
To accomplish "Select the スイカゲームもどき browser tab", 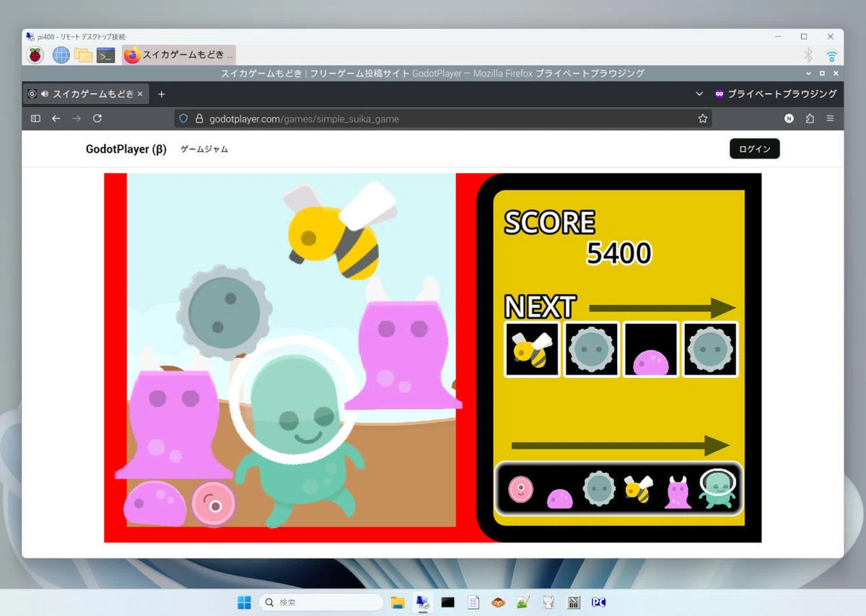I will tap(85, 94).
